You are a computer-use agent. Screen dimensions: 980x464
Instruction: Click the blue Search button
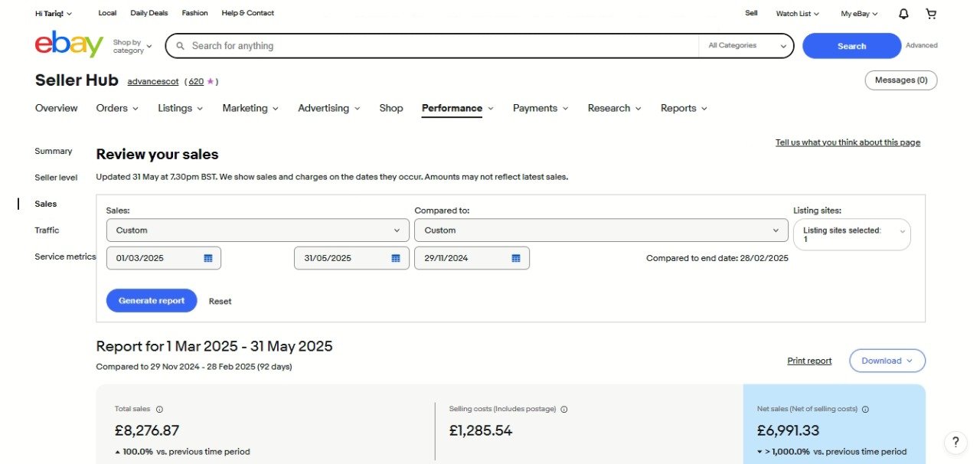[851, 46]
